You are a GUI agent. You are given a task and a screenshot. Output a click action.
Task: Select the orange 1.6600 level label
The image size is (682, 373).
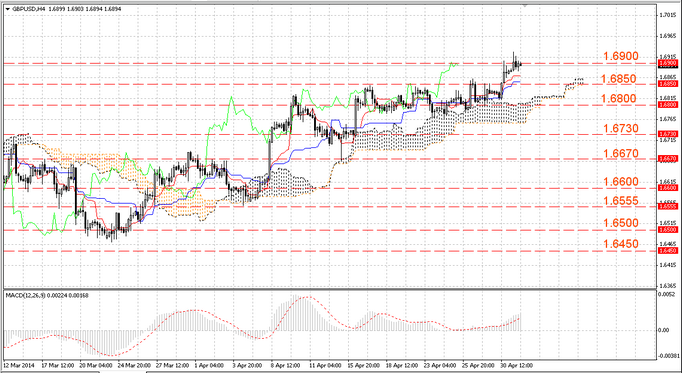621,182
